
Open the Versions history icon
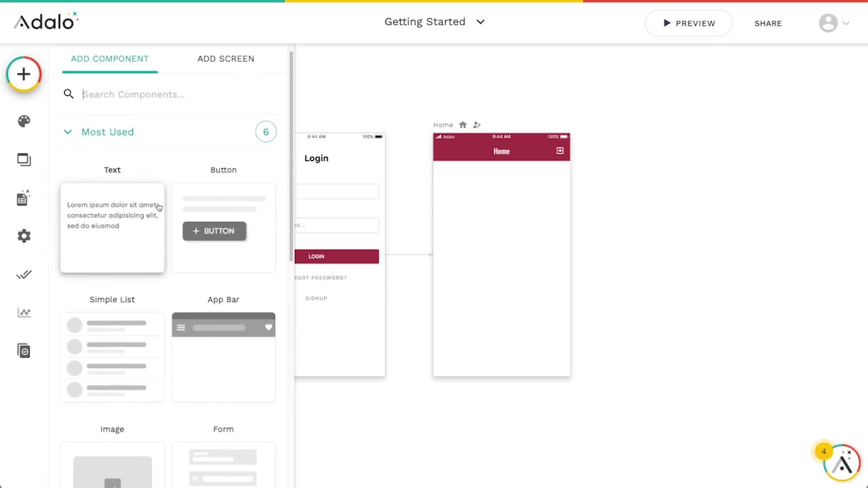point(24,351)
